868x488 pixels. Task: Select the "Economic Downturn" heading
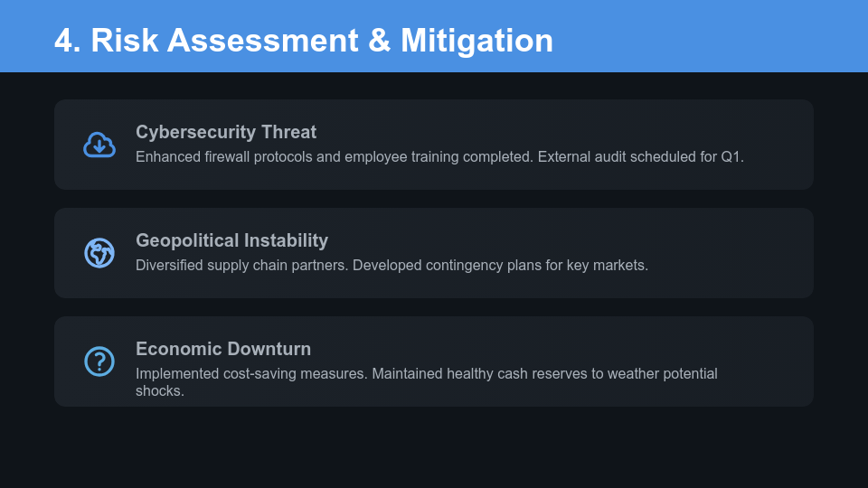[223, 349]
